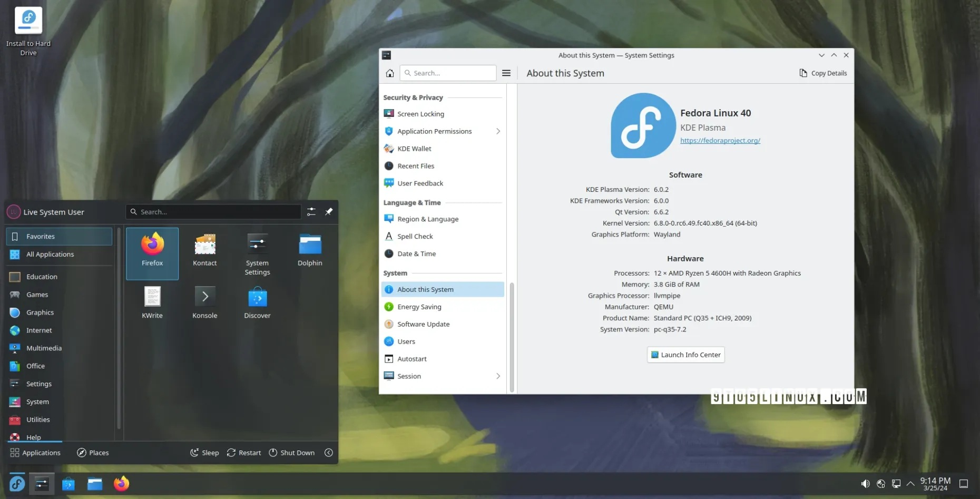Open Energy Saving settings
Screen dimensions: 980x499
(x=443, y=307)
